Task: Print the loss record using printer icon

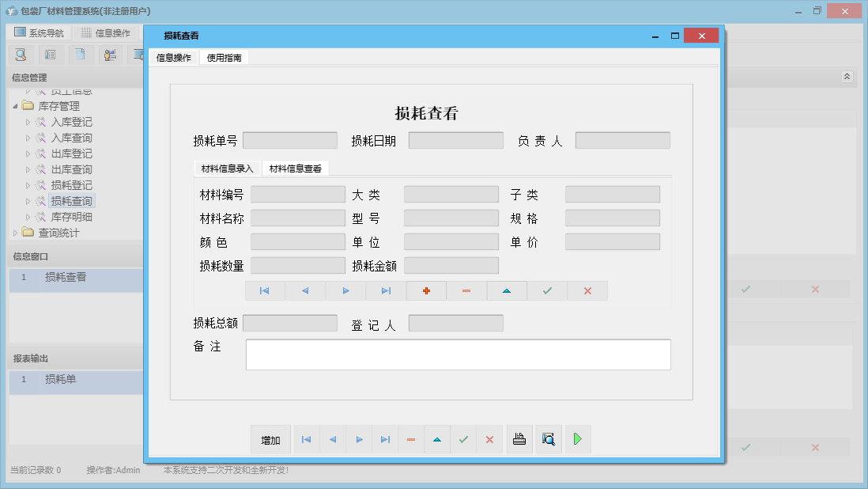Action: tap(519, 439)
